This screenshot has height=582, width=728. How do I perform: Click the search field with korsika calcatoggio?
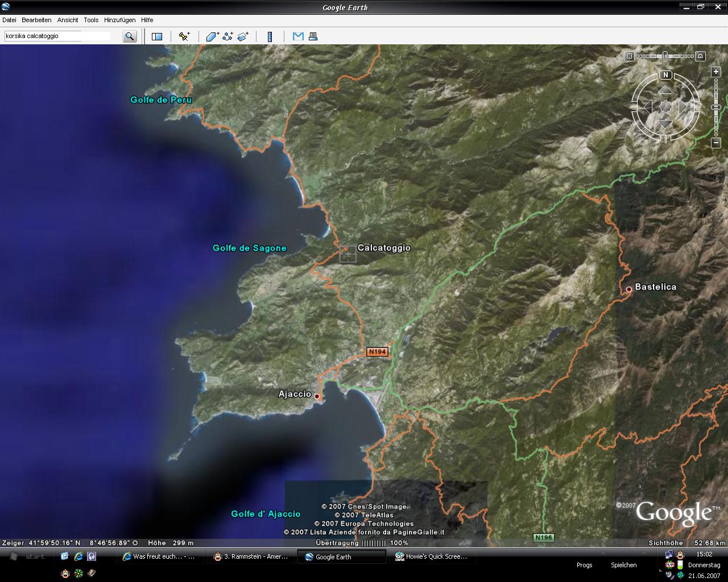point(57,36)
